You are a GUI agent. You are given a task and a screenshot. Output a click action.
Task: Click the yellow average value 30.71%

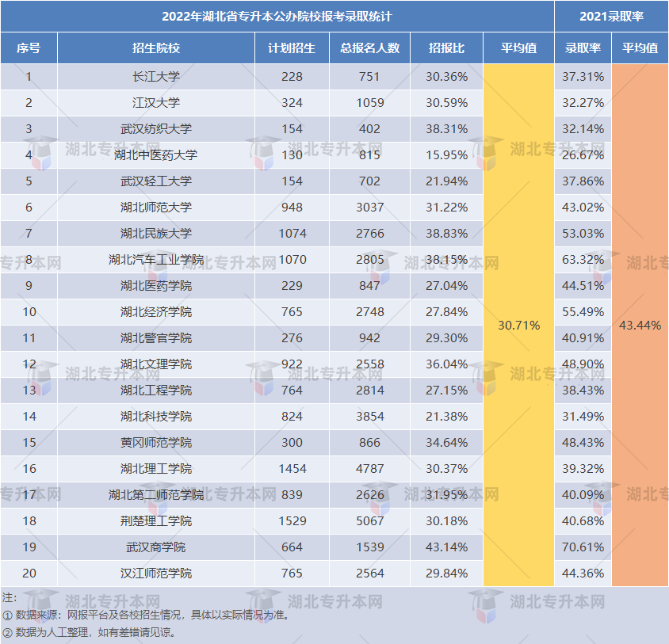pyautogui.click(x=519, y=326)
